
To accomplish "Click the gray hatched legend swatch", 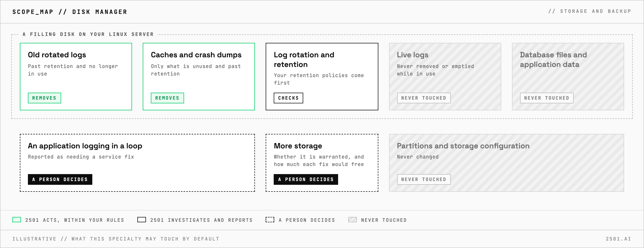I will [353, 220].
